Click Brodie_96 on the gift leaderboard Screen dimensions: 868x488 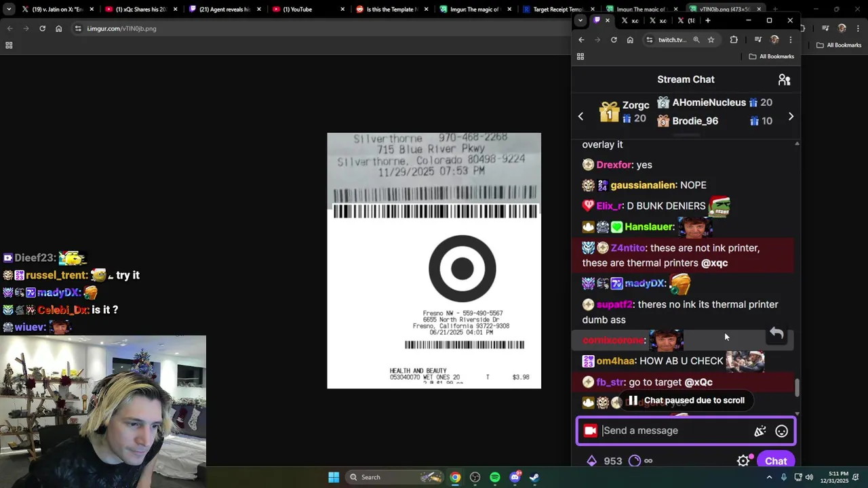click(695, 121)
